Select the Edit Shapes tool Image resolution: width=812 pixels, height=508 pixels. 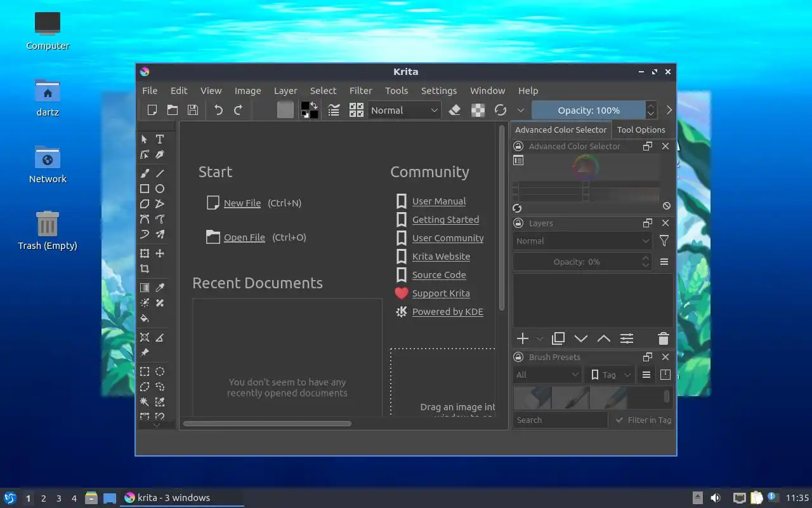pos(145,154)
